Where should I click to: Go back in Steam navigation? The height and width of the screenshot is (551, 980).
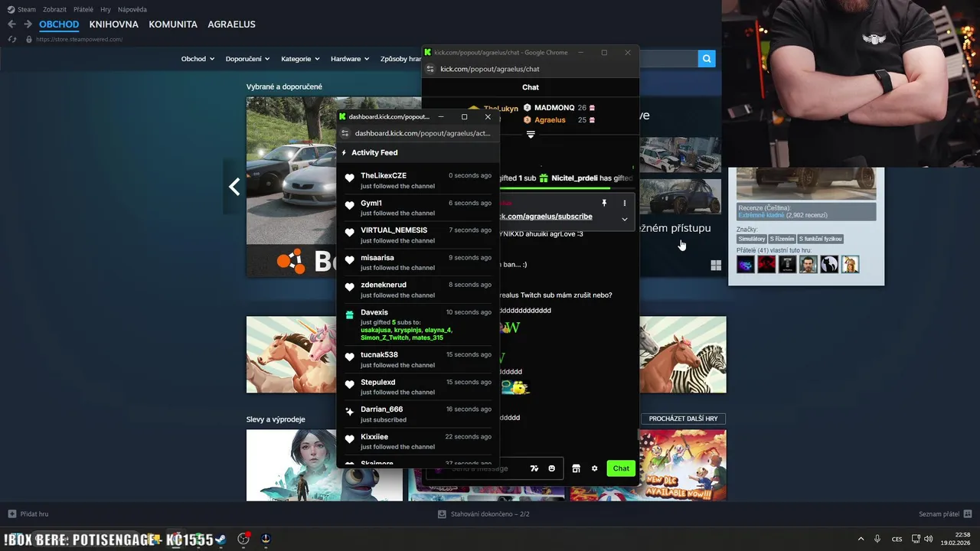pos(11,24)
